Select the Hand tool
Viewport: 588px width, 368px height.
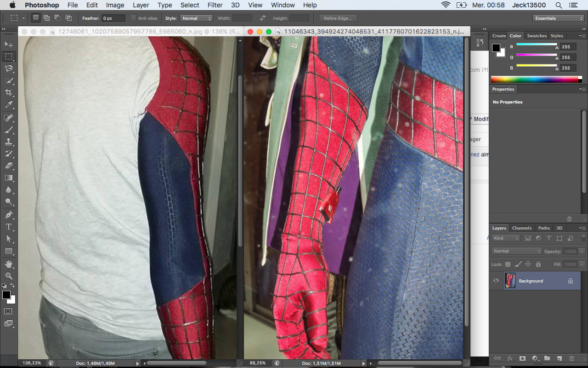[x=9, y=264]
